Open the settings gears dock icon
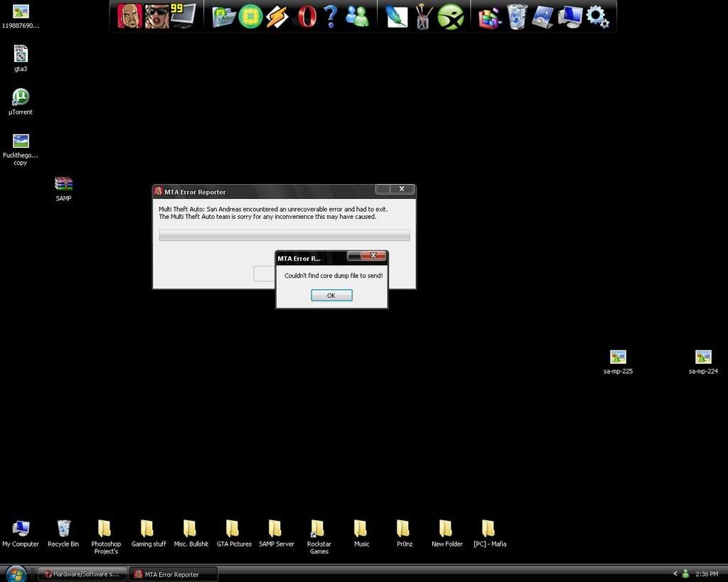Viewport: 728px width, 582px height. tap(597, 17)
